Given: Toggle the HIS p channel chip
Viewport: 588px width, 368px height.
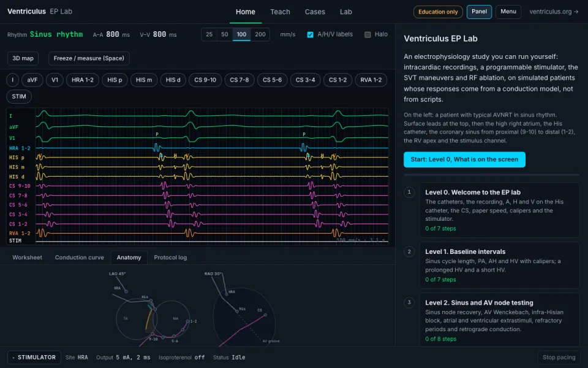Looking at the screenshot, I should [115, 80].
